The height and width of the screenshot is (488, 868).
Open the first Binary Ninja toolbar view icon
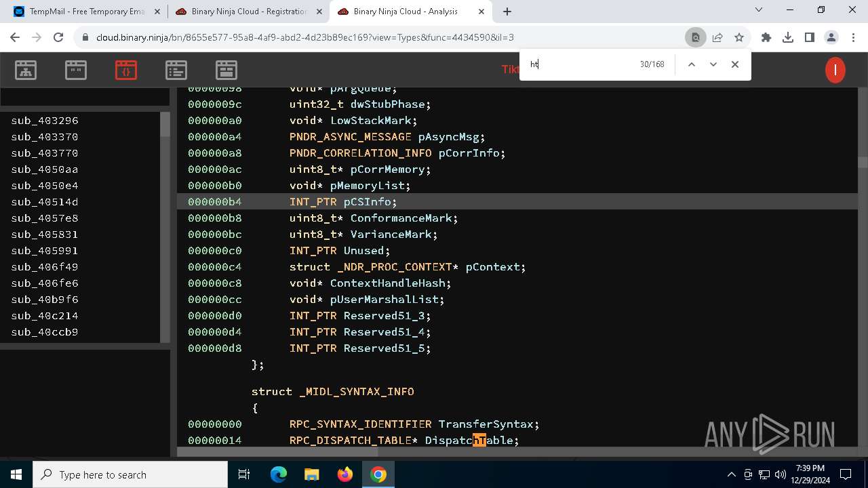tap(26, 70)
